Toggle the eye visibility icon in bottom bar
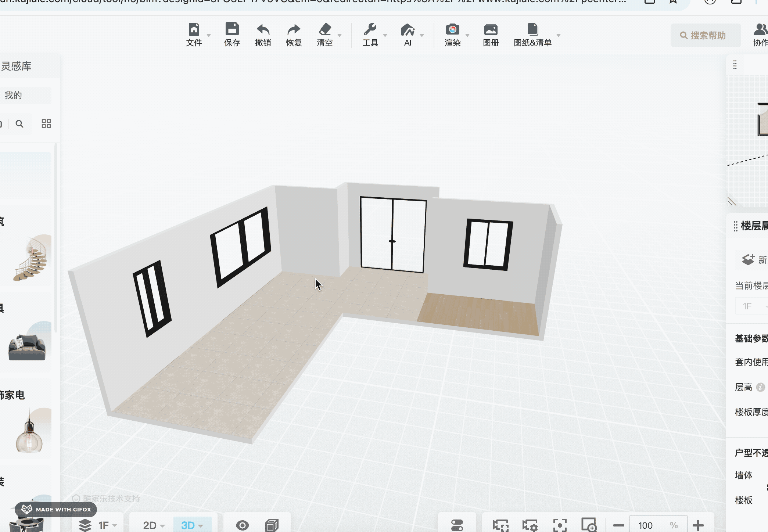Screen dimensions: 768x532 (x=242, y=525)
